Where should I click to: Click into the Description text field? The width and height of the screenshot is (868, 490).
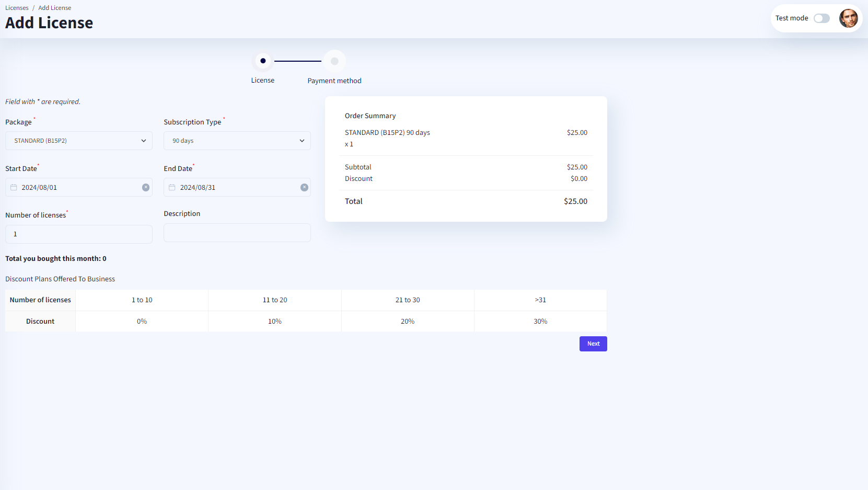(237, 233)
